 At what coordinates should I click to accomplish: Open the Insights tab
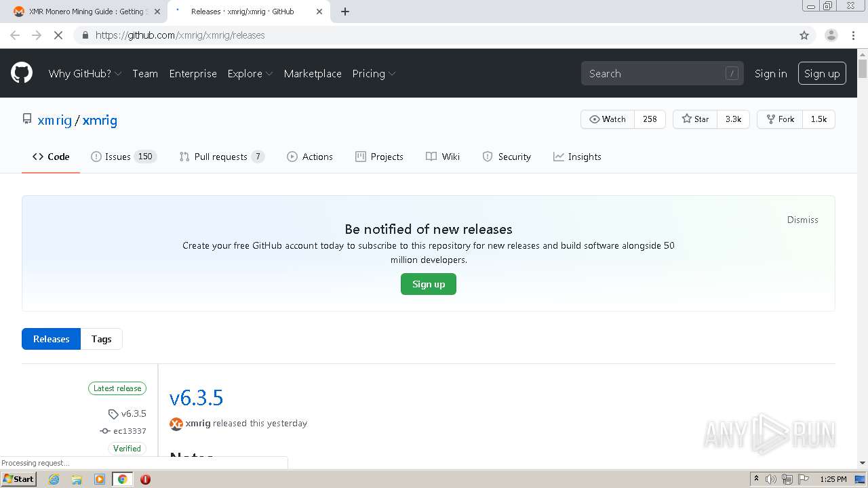[577, 157]
